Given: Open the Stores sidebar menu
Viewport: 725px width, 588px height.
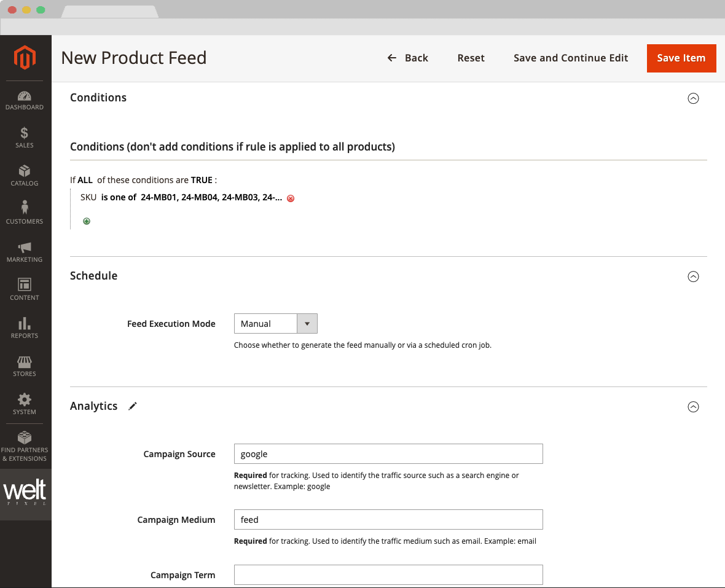Looking at the screenshot, I should point(25,366).
